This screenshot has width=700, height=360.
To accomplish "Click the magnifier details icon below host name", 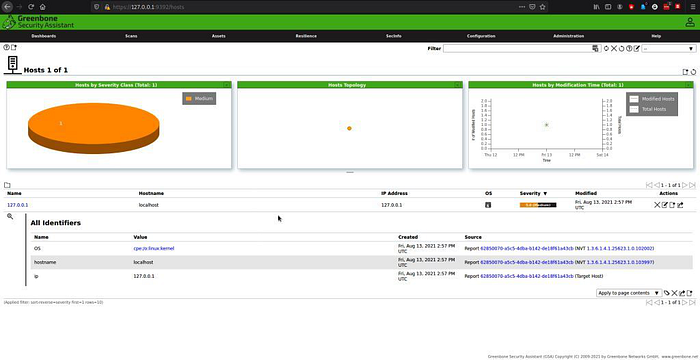I will point(10,216).
